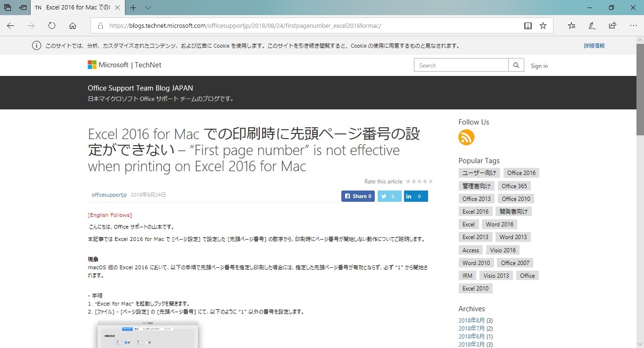Select the Word 2010 tag
Image resolution: width=644 pixels, height=348 pixels.
click(476, 263)
